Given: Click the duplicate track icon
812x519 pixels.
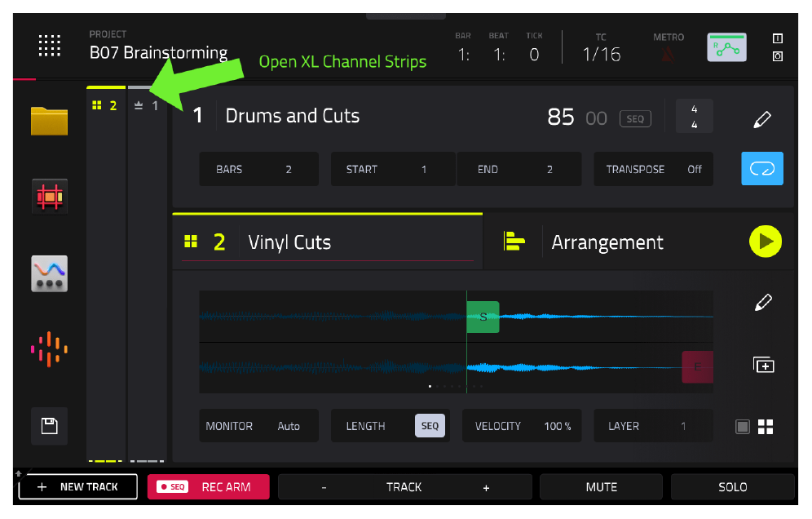Looking at the screenshot, I should 763,365.
